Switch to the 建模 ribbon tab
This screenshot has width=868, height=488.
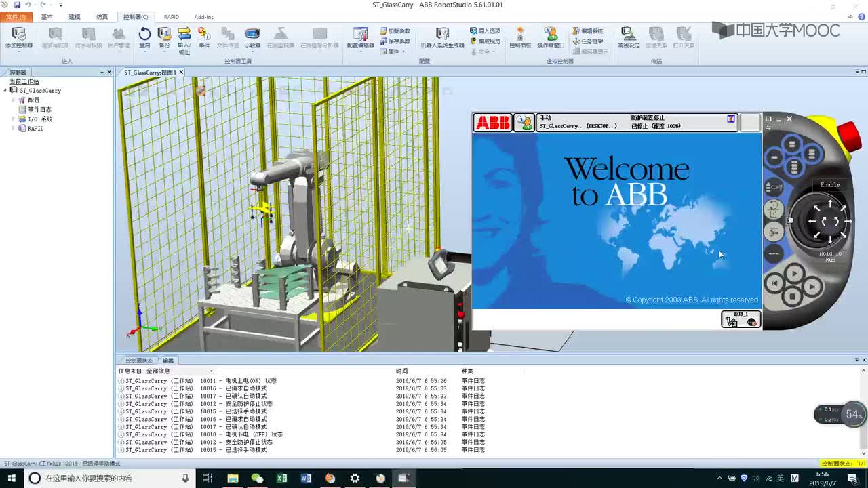(75, 16)
